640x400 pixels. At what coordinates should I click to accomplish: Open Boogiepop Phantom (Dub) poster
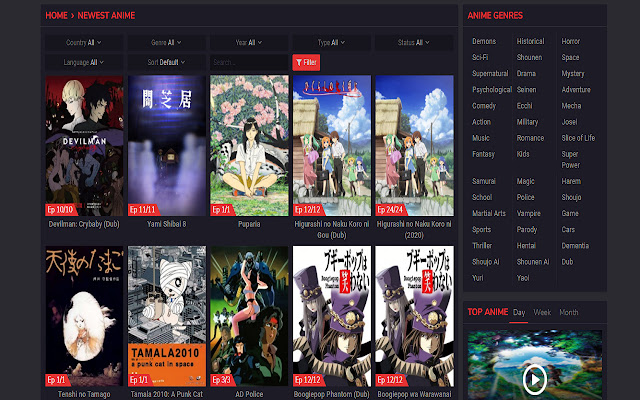click(332, 316)
